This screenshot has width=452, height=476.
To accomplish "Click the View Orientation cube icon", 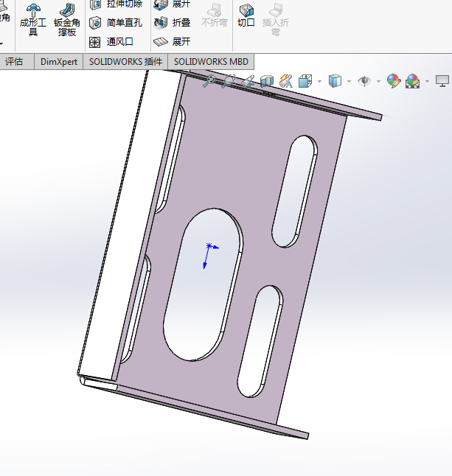I will click(305, 81).
